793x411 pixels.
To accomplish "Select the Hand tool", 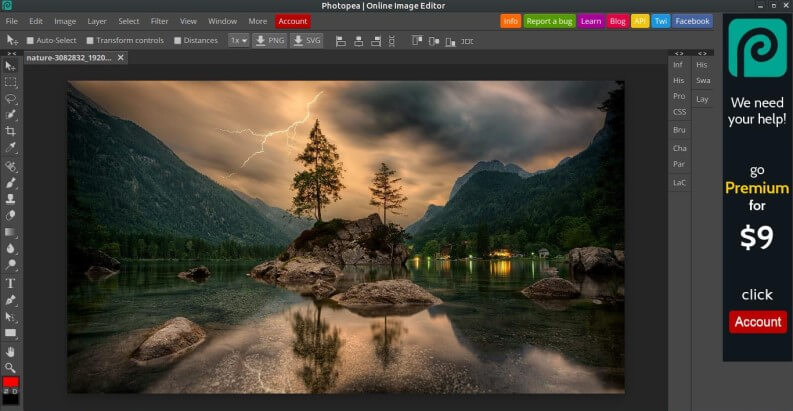I will click(x=10, y=351).
